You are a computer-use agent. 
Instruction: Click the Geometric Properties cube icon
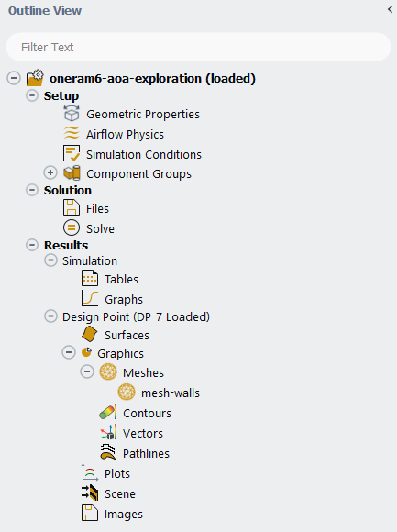coord(72,114)
